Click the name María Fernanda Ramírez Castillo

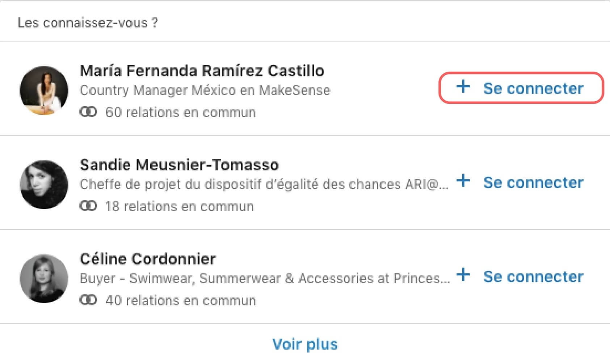202,71
